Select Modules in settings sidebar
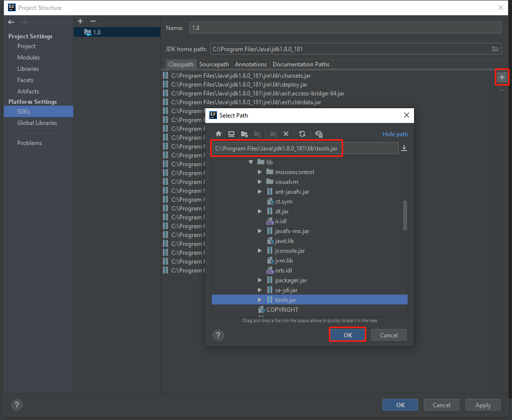This screenshot has height=420, width=512. pos(29,58)
